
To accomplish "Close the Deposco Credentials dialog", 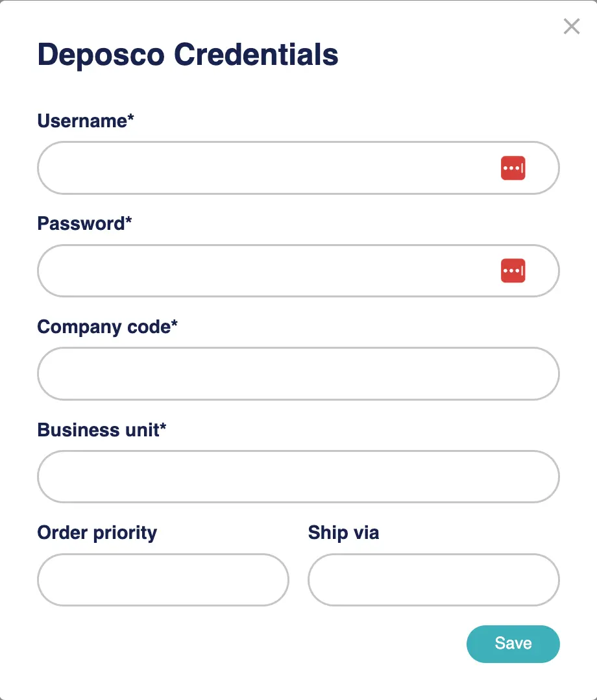I will (571, 27).
